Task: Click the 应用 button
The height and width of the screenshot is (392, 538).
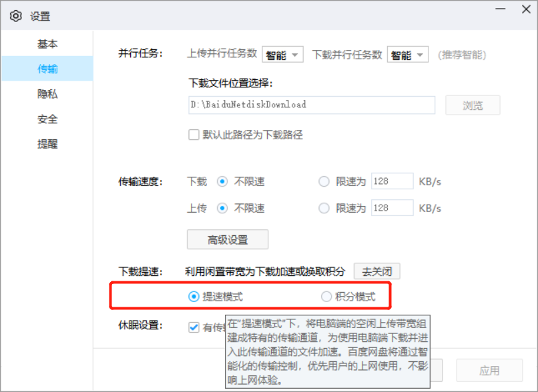Action: pyautogui.click(x=489, y=371)
